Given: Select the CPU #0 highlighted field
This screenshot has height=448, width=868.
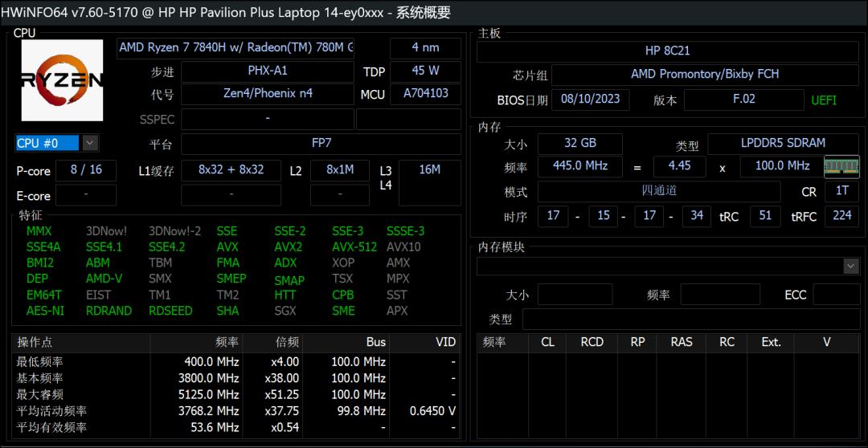Looking at the screenshot, I should tap(47, 143).
